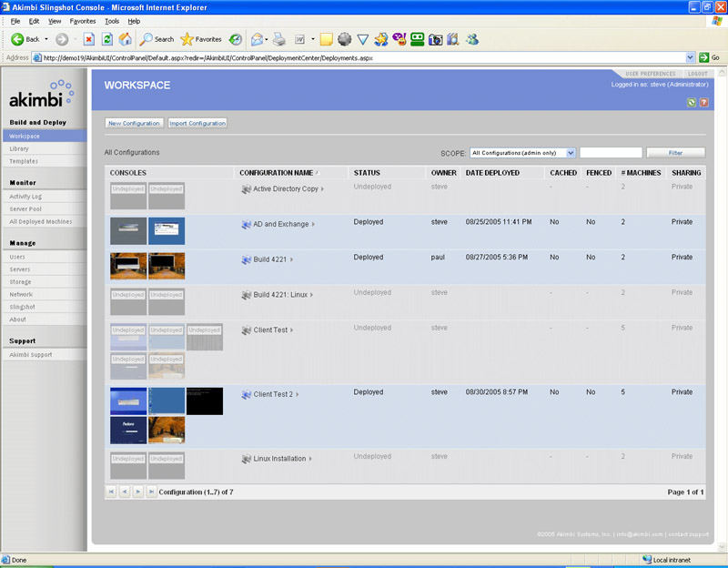Image resolution: width=728 pixels, height=568 pixels.
Task: Click the green refresh icon in Workspace header
Action: pos(692,103)
